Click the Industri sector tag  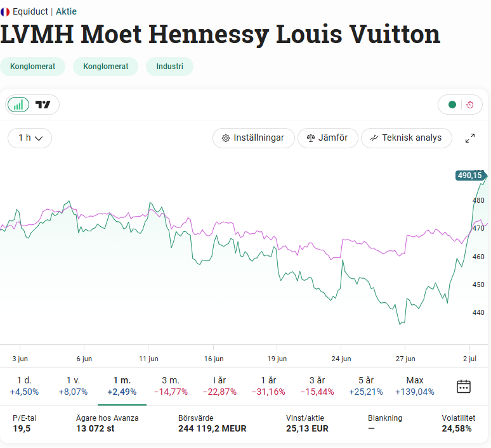pos(170,67)
